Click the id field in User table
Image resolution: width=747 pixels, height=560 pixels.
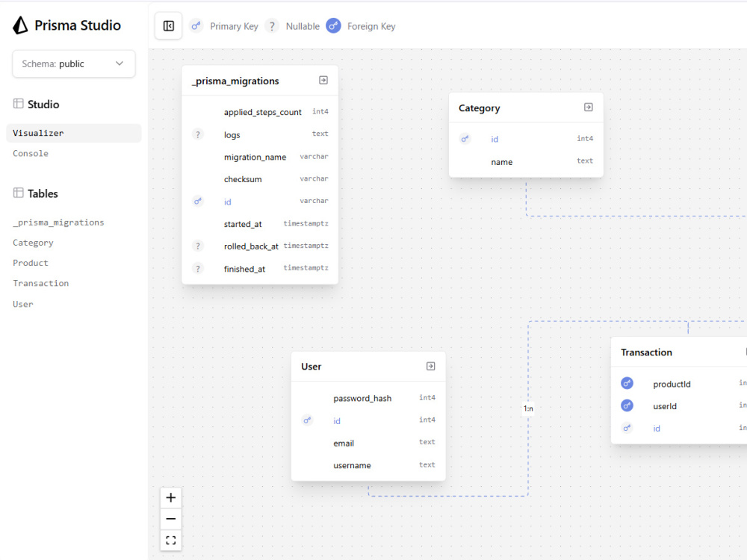tap(337, 421)
